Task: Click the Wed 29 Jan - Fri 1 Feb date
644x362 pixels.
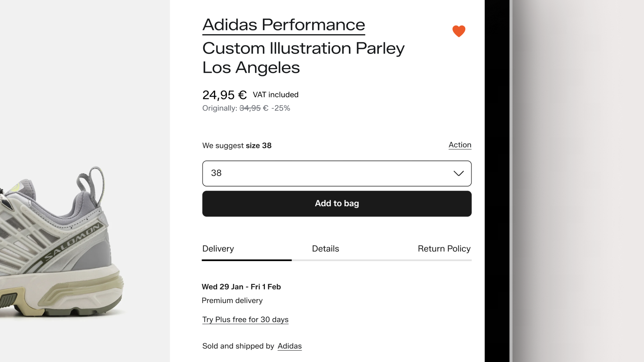Action: (x=241, y=287)
